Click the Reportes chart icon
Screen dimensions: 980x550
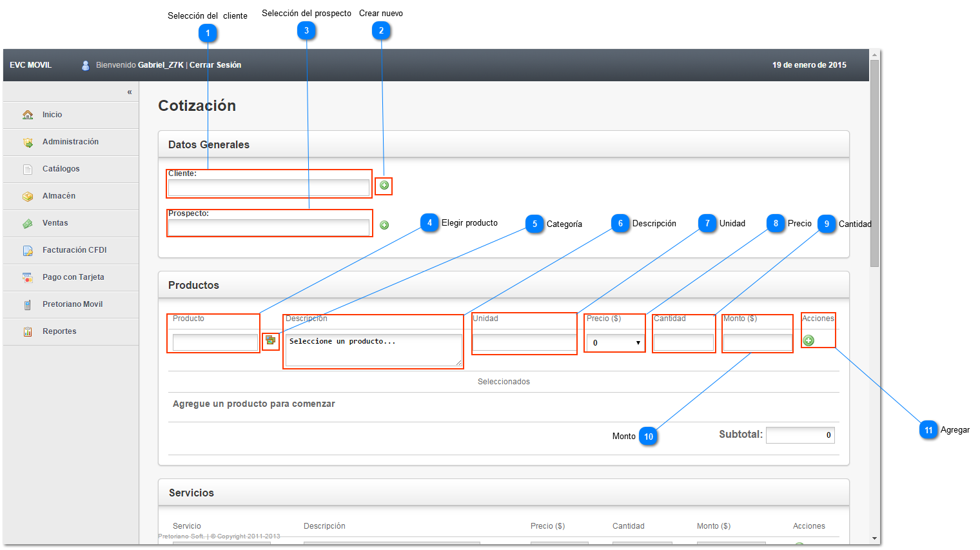pyautogui.click(x=28, y=331)
